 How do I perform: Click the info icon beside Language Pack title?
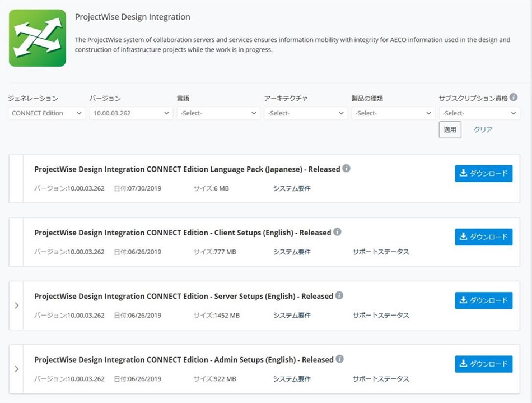pyautogui.click(x=347, y=168)
